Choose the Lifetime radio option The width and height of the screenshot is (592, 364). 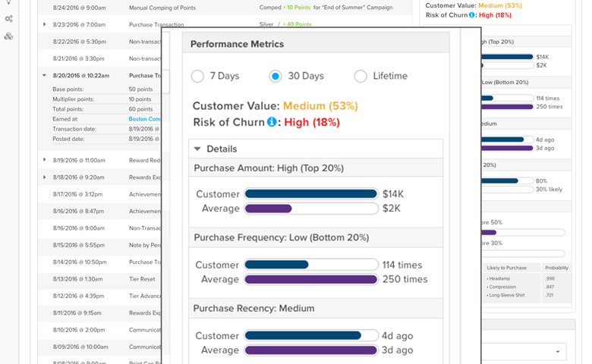361,76
